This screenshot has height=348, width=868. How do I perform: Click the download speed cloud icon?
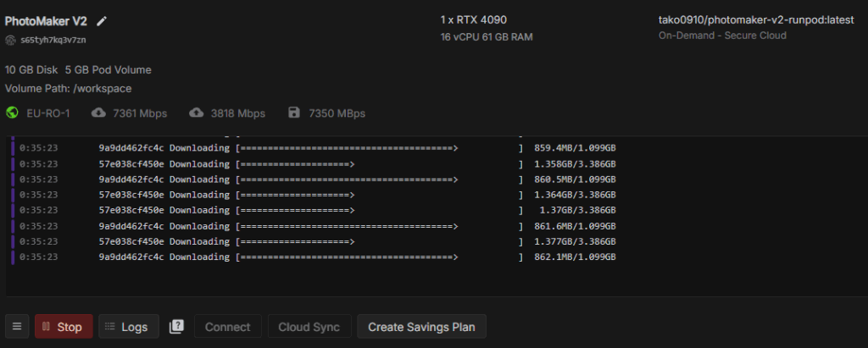pos(98,113)
